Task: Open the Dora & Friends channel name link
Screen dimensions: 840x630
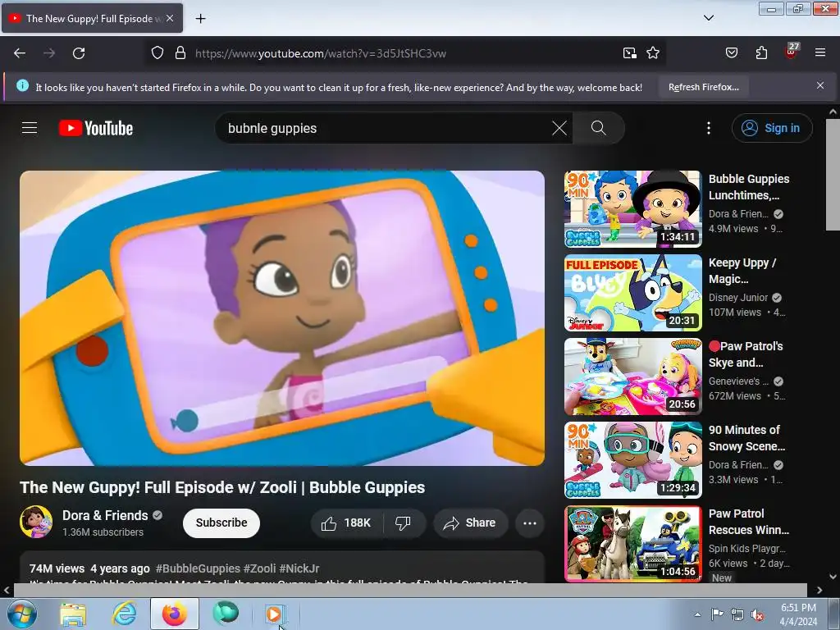Action: [x=105, y=515]
